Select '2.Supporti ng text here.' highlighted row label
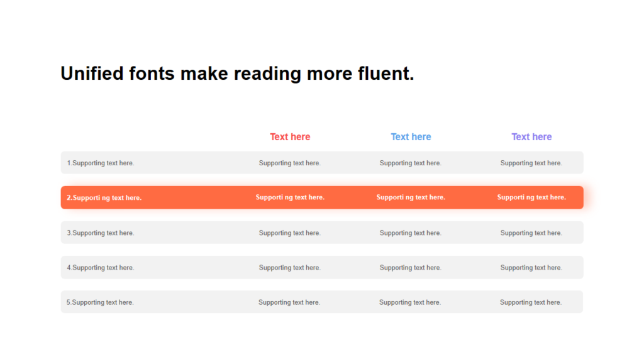Viewport: 644px width, 362px height. click(x=104, y=197)
